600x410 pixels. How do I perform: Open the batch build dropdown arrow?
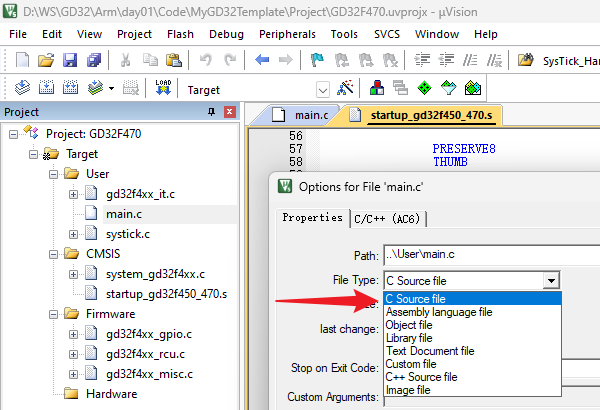(111, 88)
